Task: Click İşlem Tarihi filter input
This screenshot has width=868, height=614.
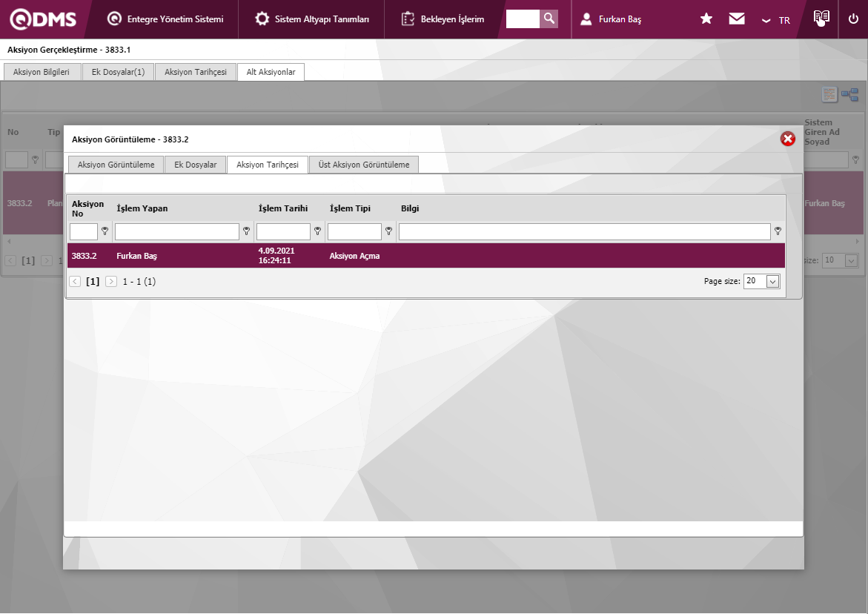Action: [283, 231]
